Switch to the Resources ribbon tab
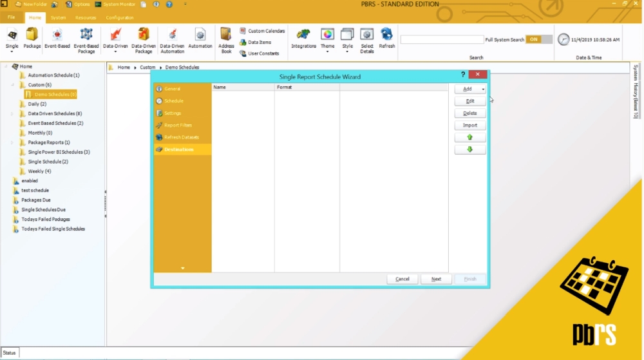Image resolution: width=644 pixels, height=360 pixels. click(x=86, y=17)
